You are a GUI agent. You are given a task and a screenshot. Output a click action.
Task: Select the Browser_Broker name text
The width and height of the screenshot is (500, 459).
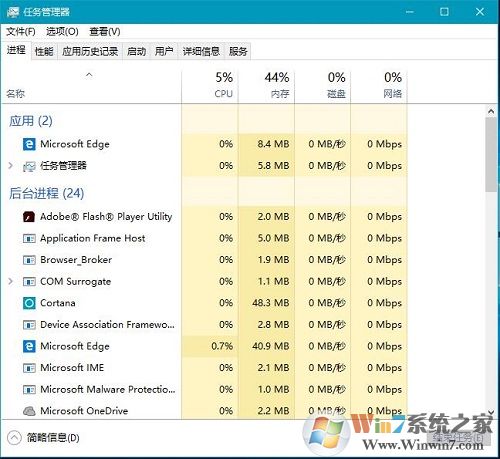pos(76,260)
